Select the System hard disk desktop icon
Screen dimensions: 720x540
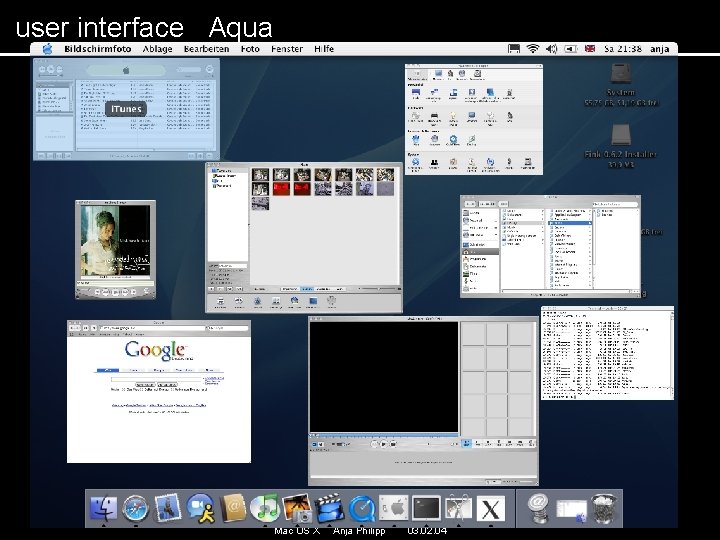point(621,74)
